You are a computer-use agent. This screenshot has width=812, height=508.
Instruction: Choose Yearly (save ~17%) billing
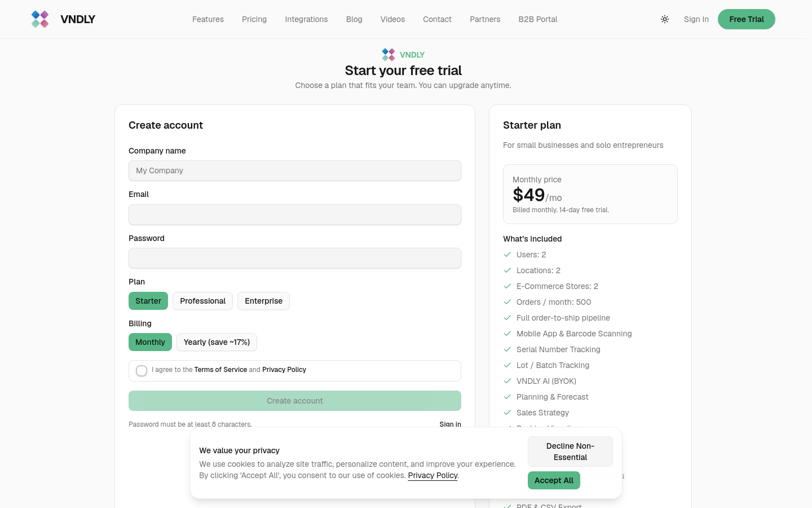tap(217, 342)
